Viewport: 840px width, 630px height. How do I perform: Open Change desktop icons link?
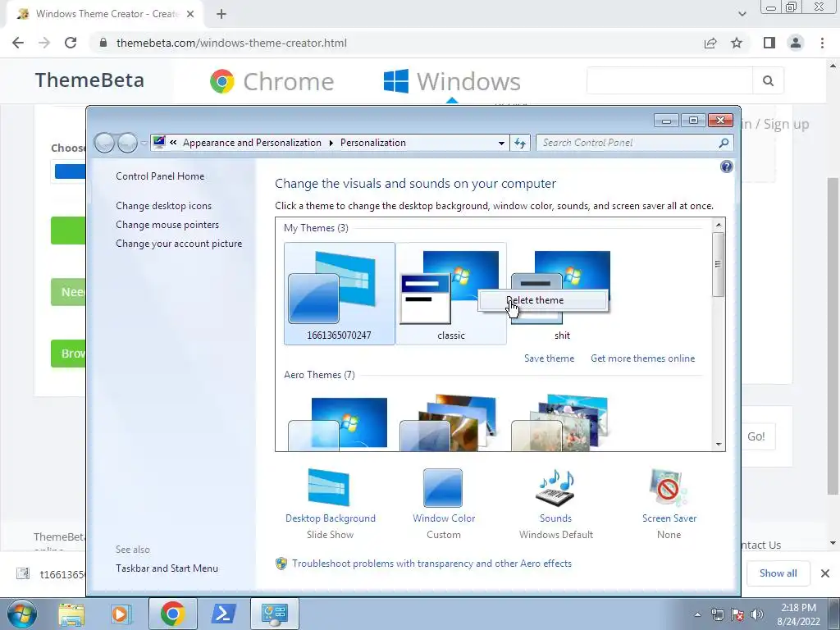(x=163, y=206)
